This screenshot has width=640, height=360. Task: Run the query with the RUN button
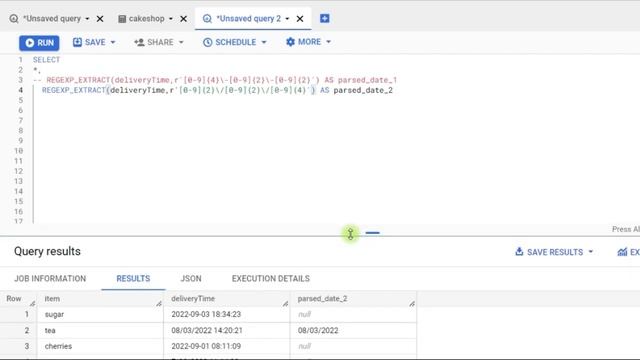(39, 43)
